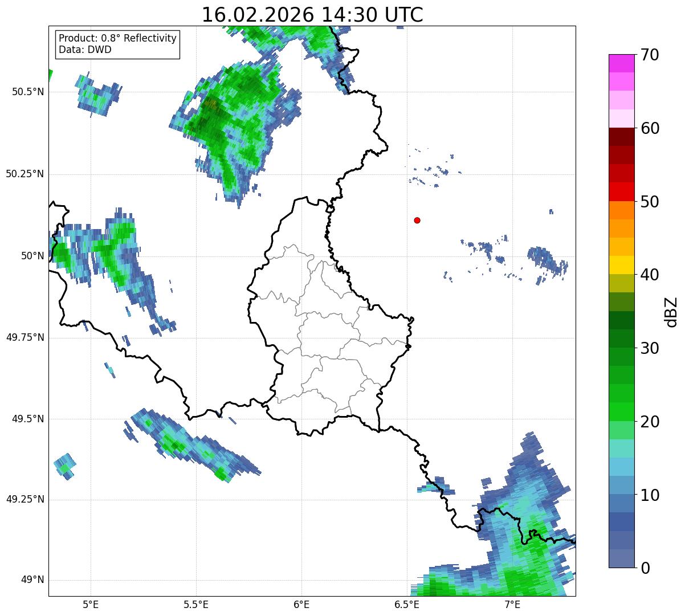
Task: Click the "Data: DWD" label
Action: [85, 50]
